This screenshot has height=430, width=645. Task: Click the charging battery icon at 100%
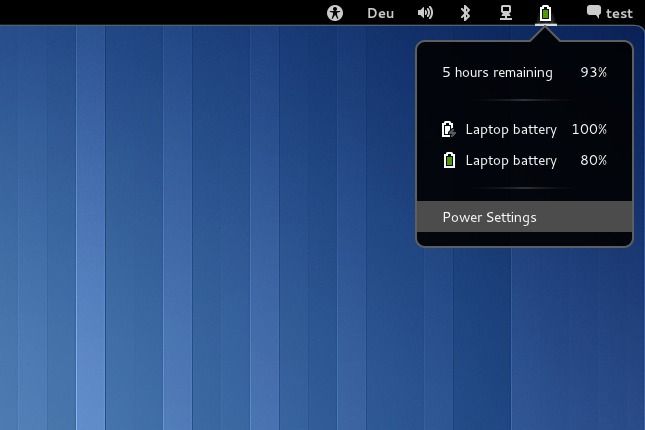tap(449, 130)
